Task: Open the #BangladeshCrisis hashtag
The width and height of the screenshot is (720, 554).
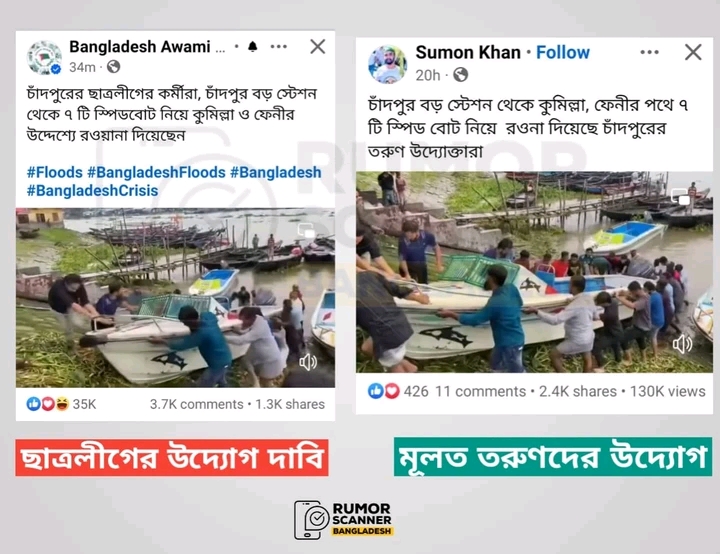Action: [92, 191]
